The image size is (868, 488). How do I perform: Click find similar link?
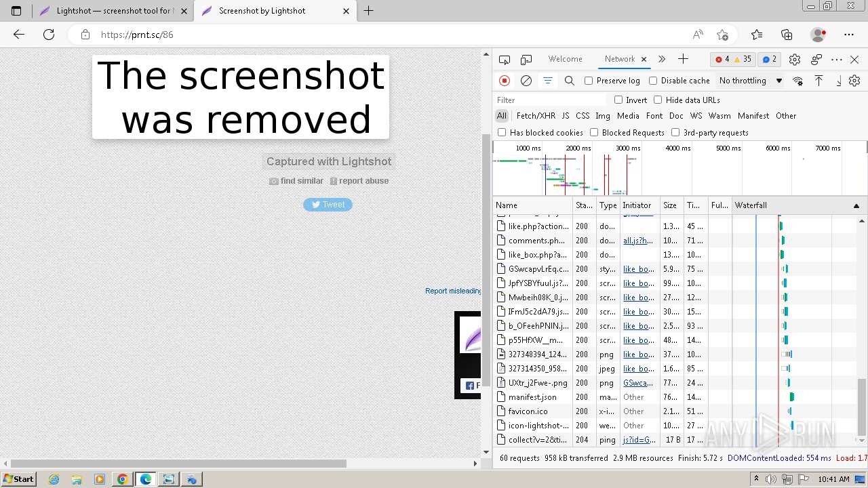(296, 181)
